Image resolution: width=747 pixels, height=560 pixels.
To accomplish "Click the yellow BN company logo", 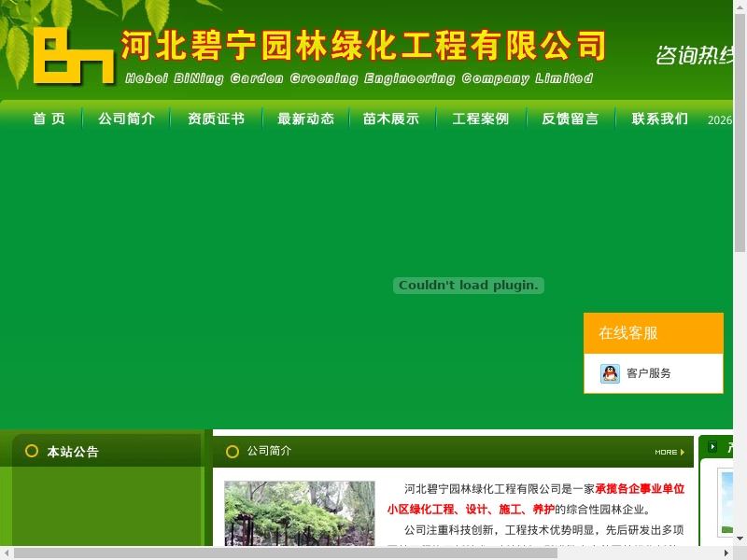I will [74, 56].
